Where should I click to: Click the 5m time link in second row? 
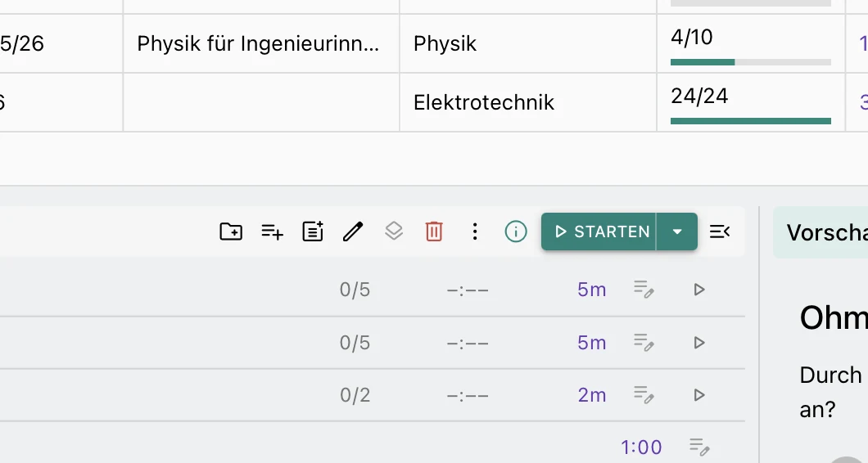coord(592,343)
